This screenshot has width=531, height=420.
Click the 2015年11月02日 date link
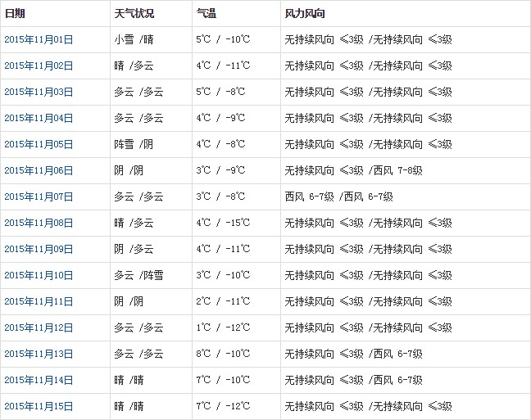point(39,65)
